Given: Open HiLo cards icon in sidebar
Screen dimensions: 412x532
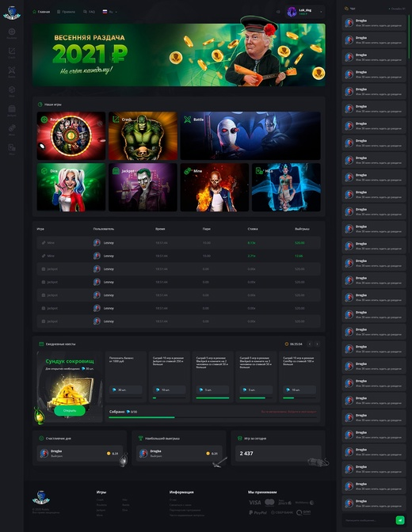Looking at the screenshot, I should [12, 150].
